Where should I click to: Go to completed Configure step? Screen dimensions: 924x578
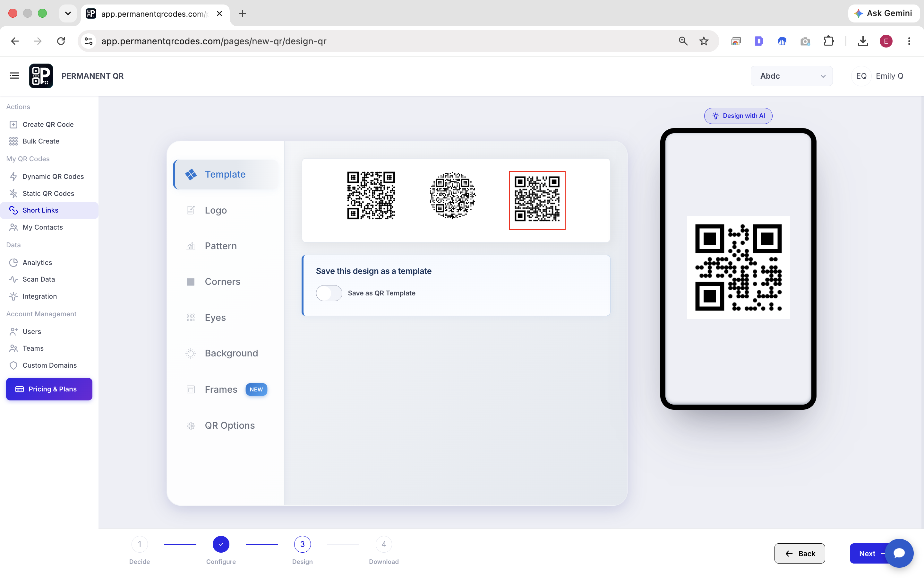pyautogui.click(x=221, y=544)
